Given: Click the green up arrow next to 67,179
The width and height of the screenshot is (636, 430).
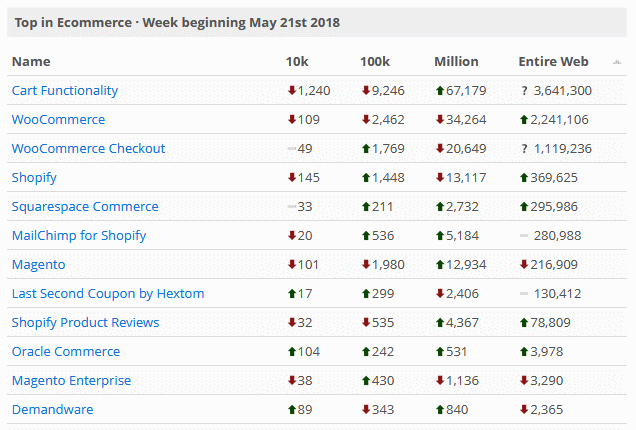Looking at the screenshot, I should (440, 90).
